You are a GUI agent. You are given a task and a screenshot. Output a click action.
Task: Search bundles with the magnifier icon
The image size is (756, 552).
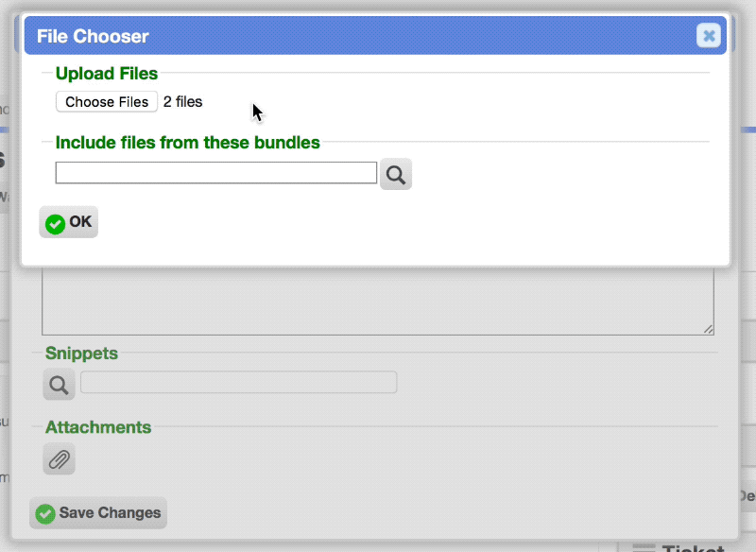point(396,174)
